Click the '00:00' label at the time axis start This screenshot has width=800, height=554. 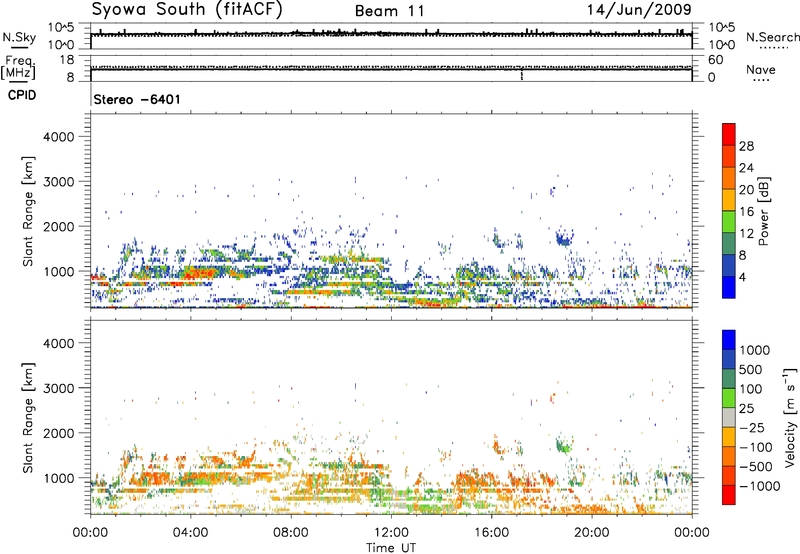[90, 533]
